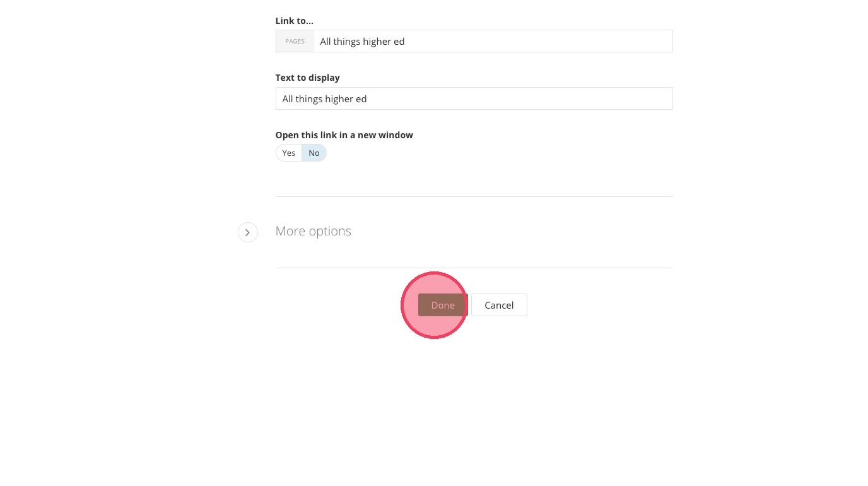Viewport: 868px width, 486px height.
Task: Click the circled chevron beside More options
Action: (x=248, y=232)
